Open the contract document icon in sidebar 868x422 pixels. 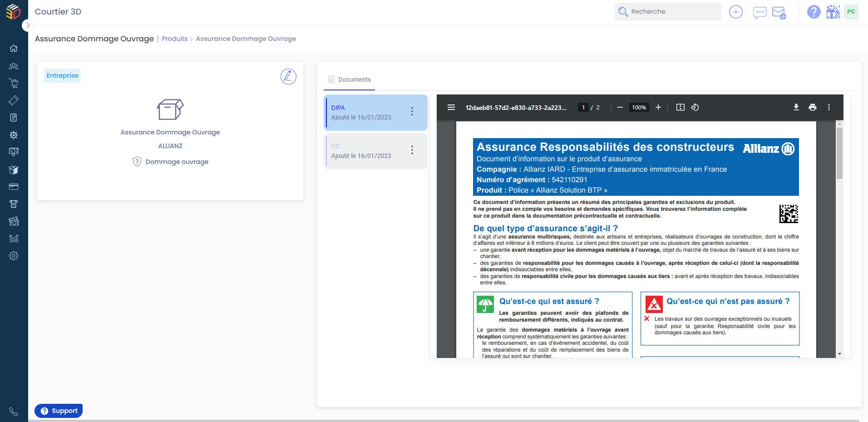coord(14,118)
